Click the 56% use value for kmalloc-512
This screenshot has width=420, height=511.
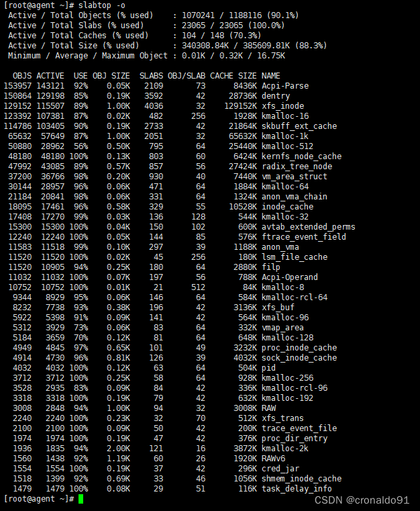(81, 146)
